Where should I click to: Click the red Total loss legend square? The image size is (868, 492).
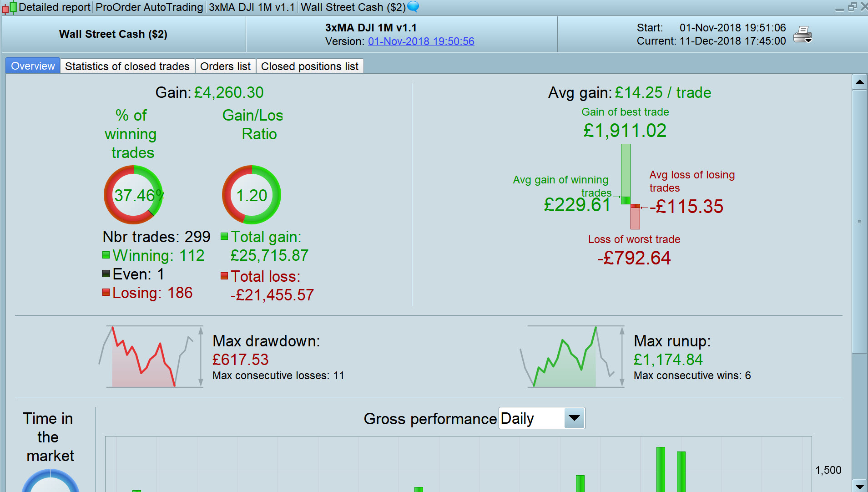pos(224,276)
